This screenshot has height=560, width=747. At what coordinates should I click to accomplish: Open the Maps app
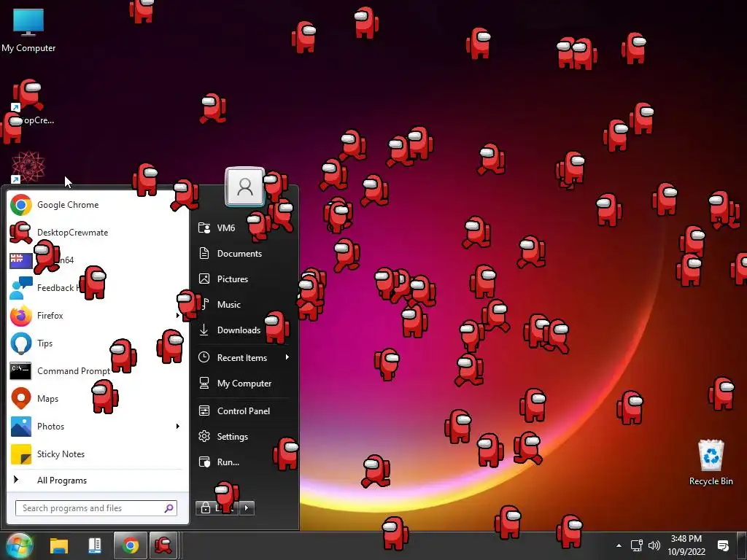click(x=97, y=399)
